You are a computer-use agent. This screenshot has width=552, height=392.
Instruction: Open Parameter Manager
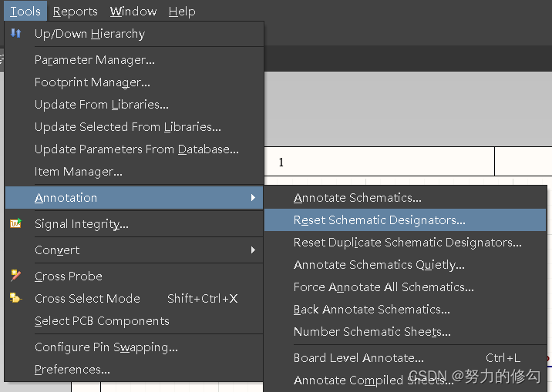tap(134, 60)
